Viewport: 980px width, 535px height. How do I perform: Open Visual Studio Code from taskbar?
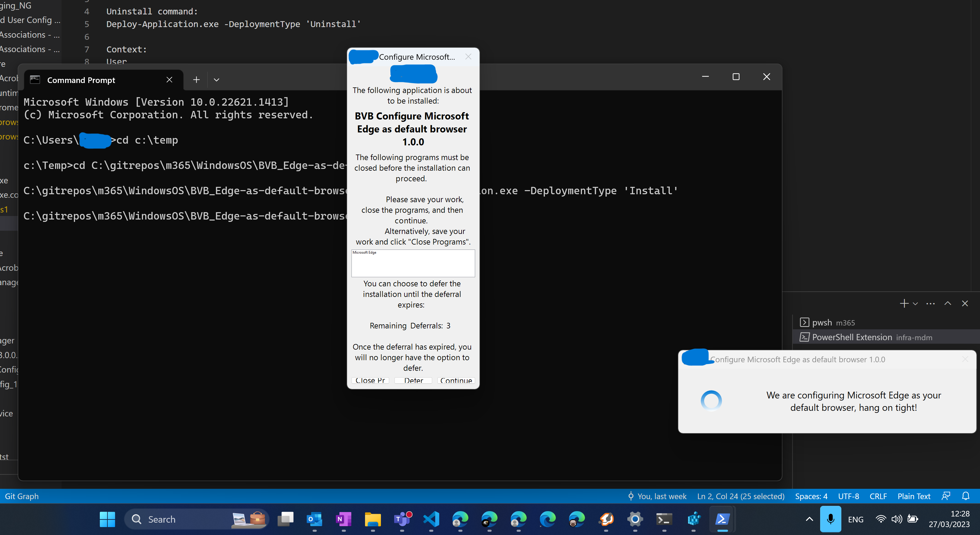pos(431,519)
